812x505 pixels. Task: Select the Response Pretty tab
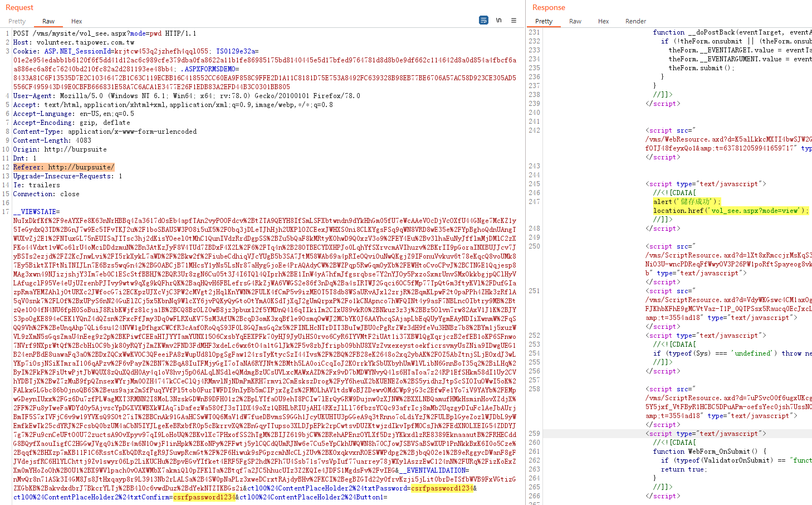coord(544,21)
